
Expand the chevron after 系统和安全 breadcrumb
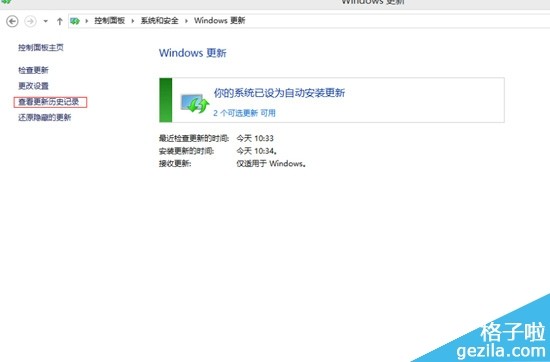point(186,21)
